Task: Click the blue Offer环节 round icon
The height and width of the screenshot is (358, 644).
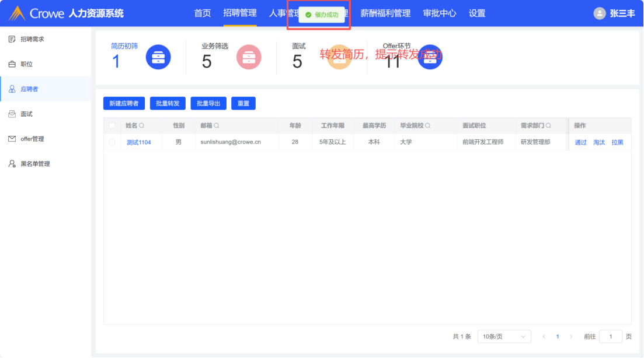Action: pyautogui.click(x=430, y=57)
